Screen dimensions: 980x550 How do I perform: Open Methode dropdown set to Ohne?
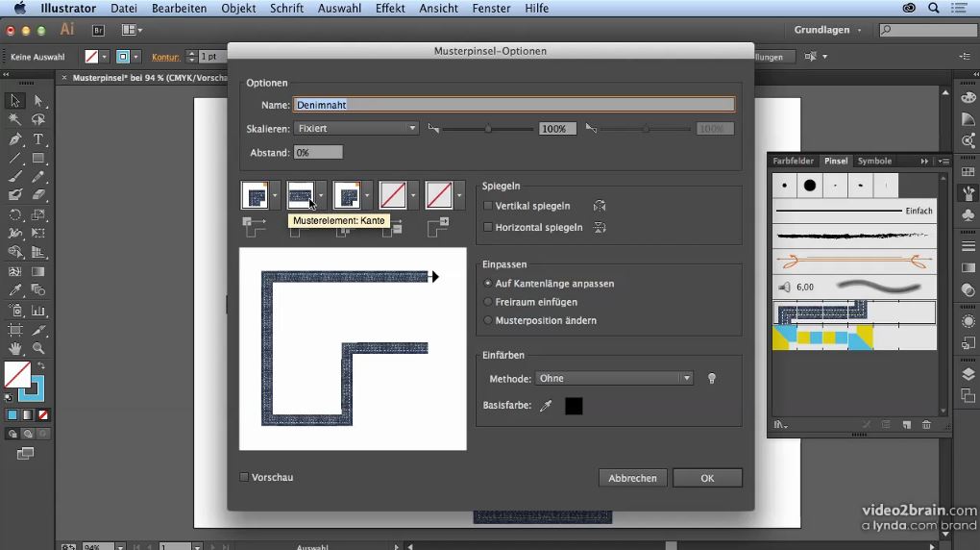614,379
